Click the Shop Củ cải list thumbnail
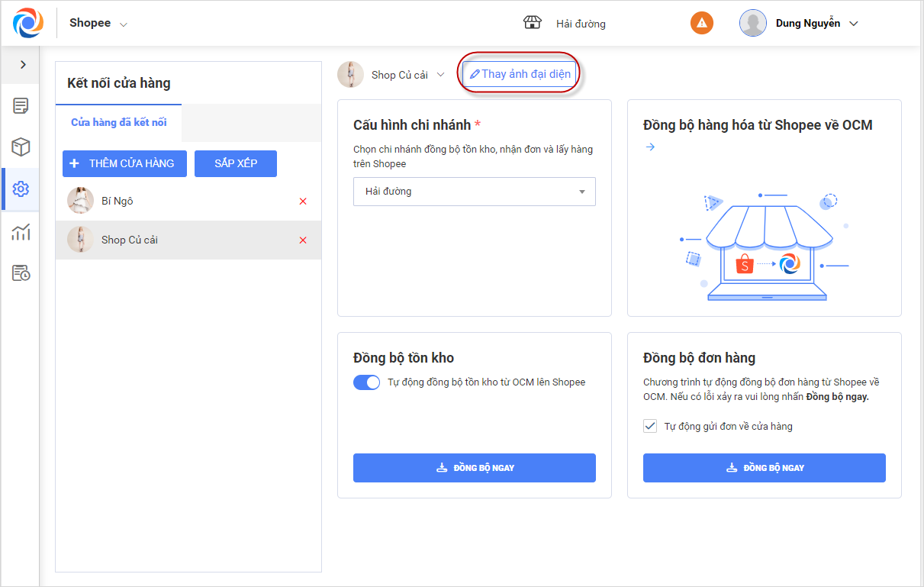This screenshot has height=587, width=924. tap(80, 239)
